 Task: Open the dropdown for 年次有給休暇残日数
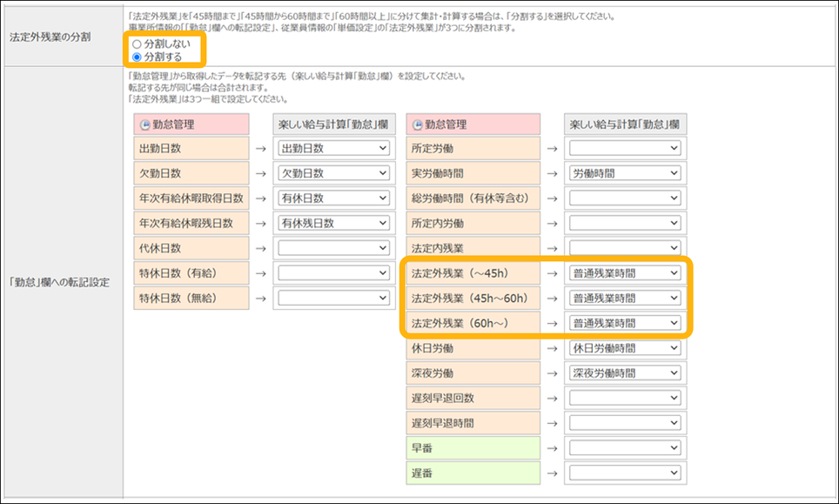332,223
